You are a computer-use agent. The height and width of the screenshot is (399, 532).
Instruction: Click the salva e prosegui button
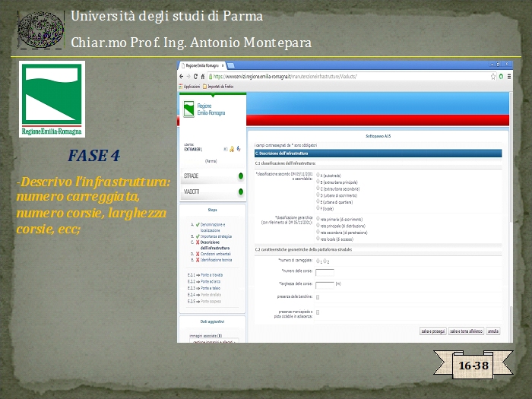click(x=432, y=331)
